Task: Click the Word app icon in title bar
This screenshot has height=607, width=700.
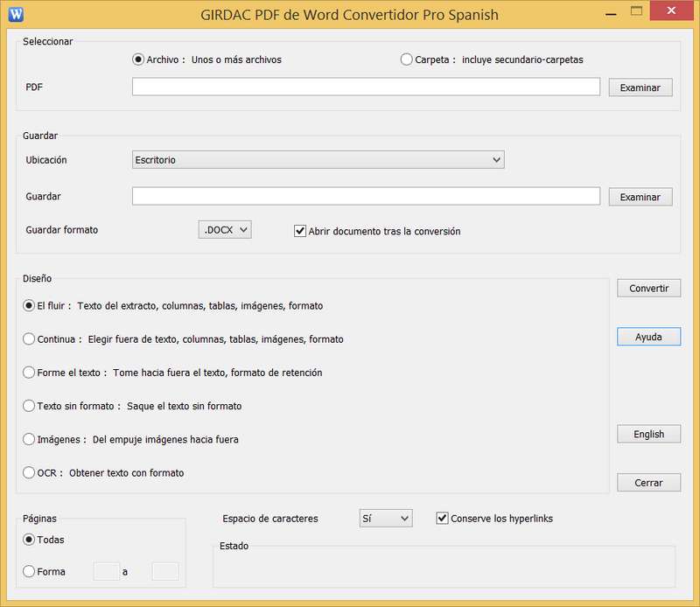Action: click(x=16, y=14)
